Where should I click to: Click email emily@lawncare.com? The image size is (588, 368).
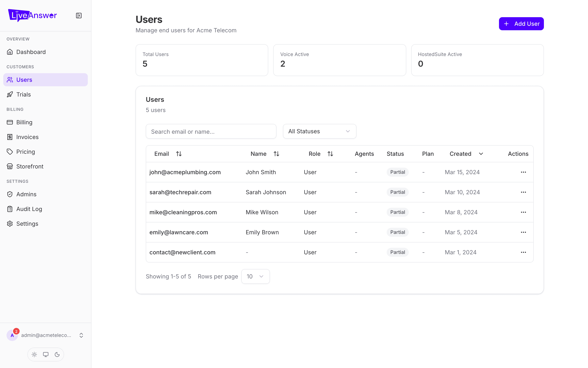click(179, 232)
